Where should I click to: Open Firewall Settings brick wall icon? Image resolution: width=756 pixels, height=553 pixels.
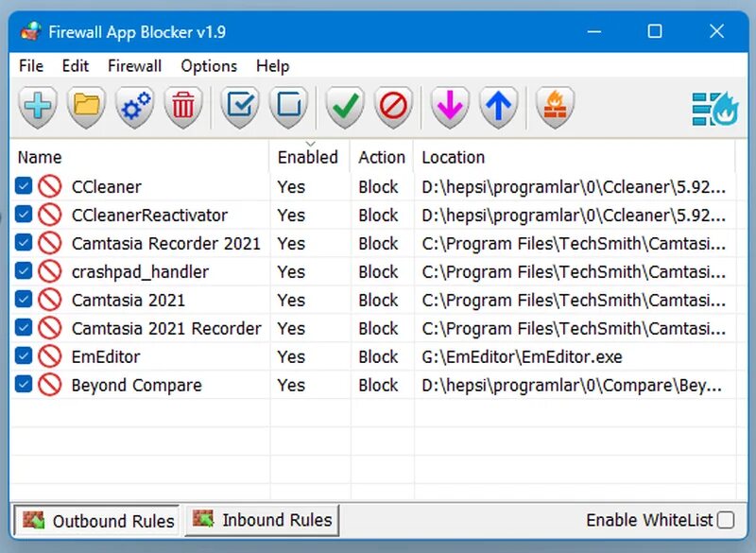(555, 107)
